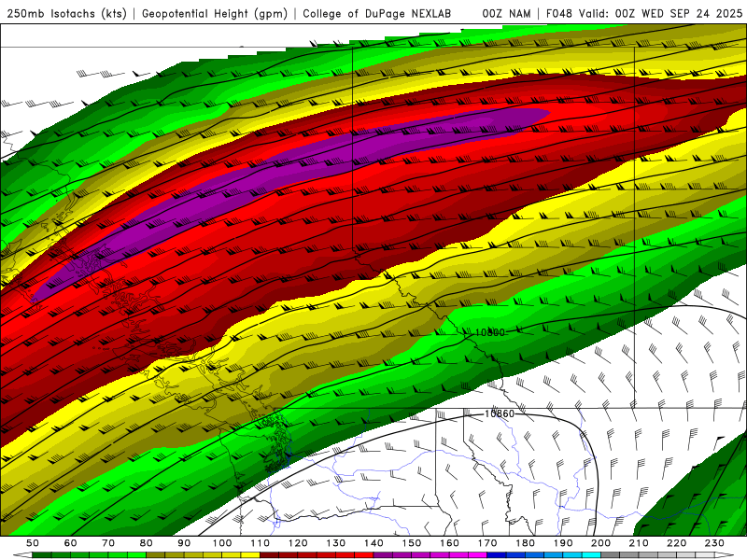Click the 110 knot legend value

pyautogui.click(x=260, y=543)
